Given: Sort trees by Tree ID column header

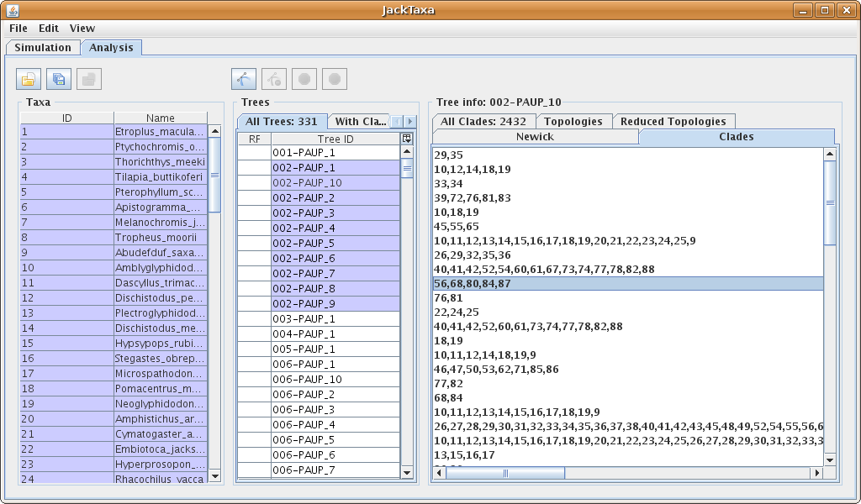Looking at the screenshot, I should [x=335, y=139].
